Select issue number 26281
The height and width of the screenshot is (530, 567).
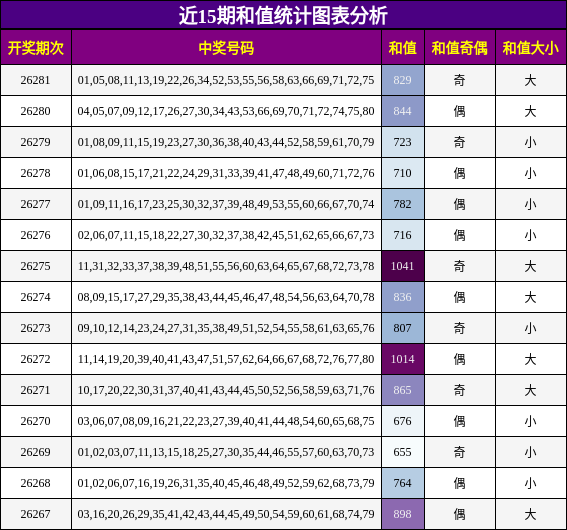pos(35,80)
